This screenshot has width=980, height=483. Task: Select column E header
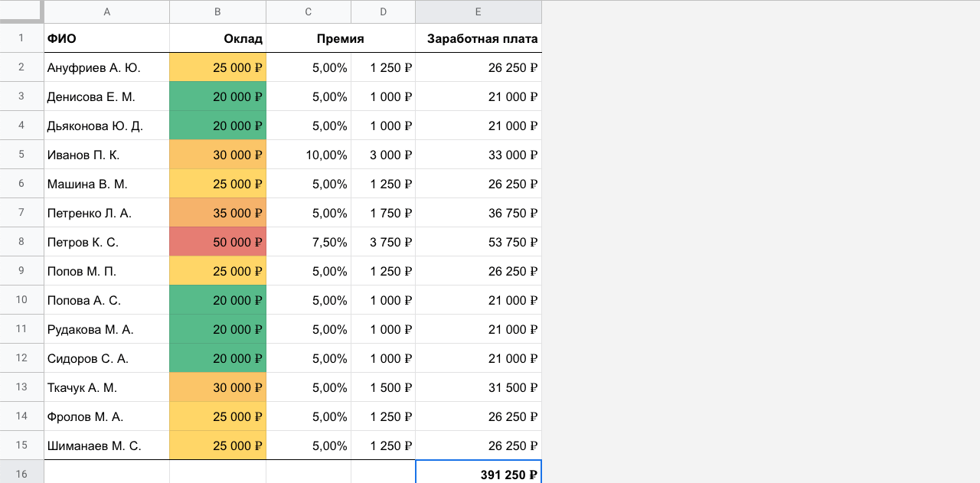point(479,11)
